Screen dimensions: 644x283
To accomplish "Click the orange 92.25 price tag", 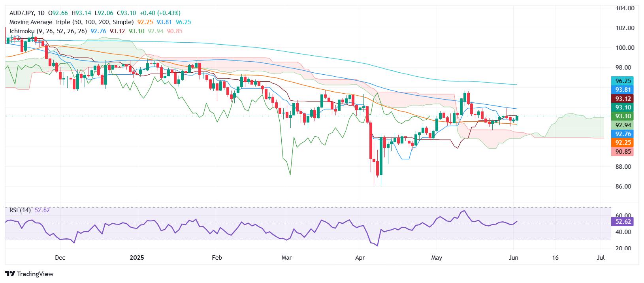I will click(622, 143).
